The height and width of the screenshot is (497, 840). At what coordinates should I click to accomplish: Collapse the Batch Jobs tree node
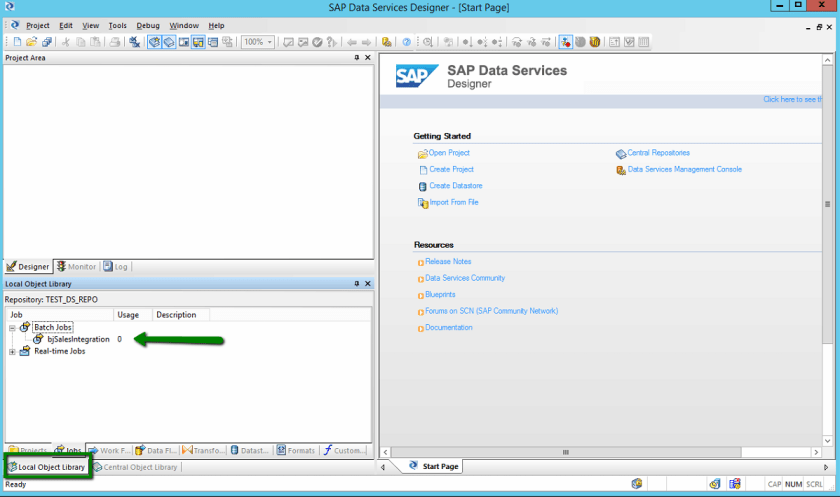pyautogui.click(x=13, y=328)
